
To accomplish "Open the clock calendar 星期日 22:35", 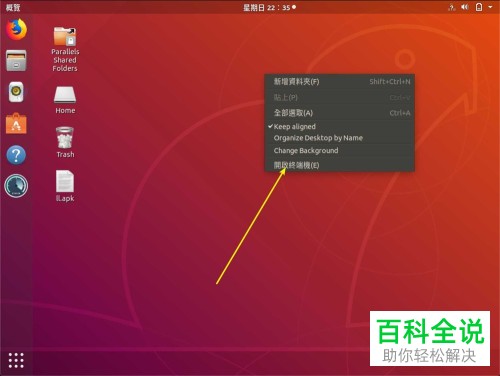I will pos(269,7).
